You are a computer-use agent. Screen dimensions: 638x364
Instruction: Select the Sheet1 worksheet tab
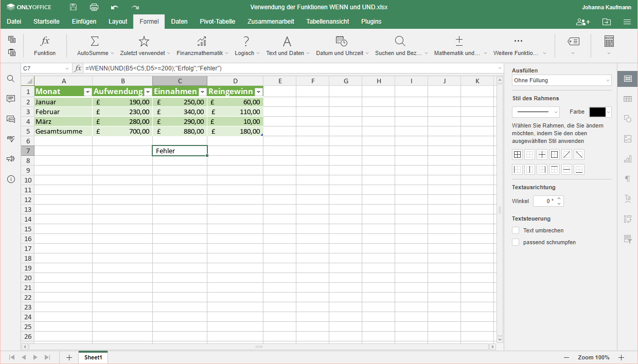[x=93, y=357]
